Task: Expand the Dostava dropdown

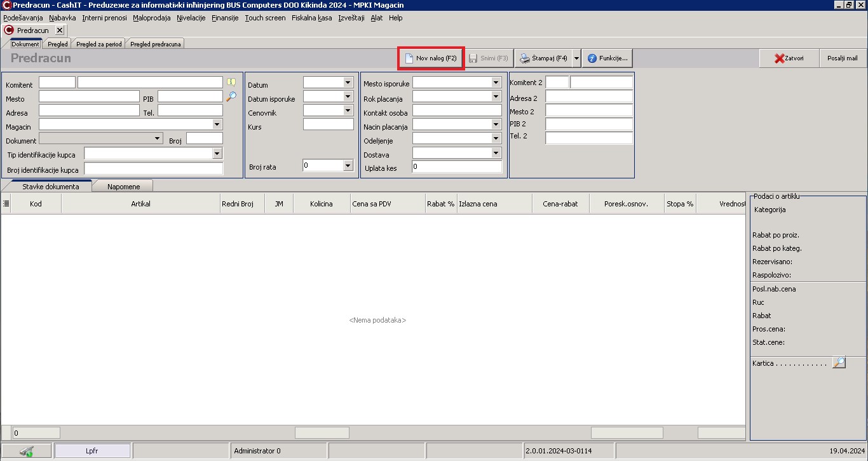Action: tap(496, 153)
